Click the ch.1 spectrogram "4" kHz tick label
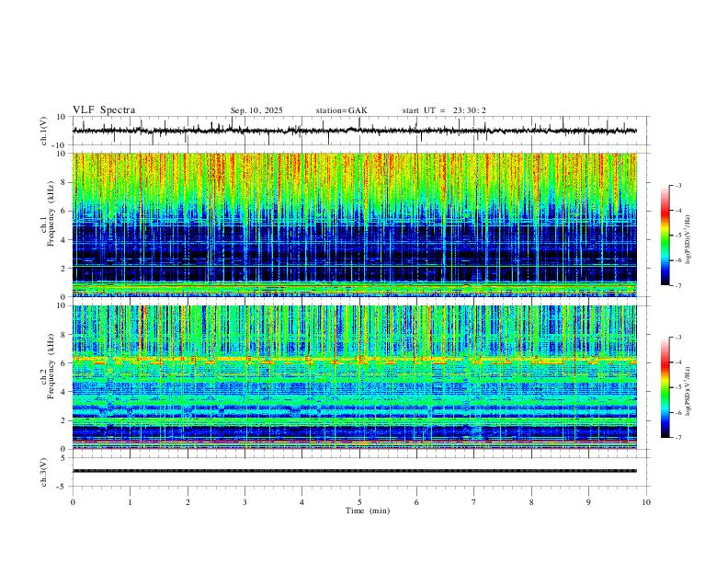The image size is (728, 563). (63, 240)
